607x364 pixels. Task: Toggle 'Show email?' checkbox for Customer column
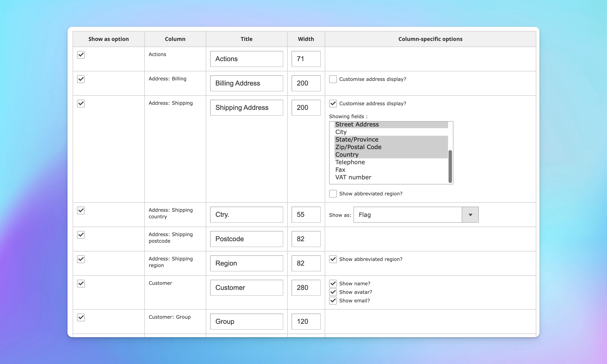click(x=333, y=300)
